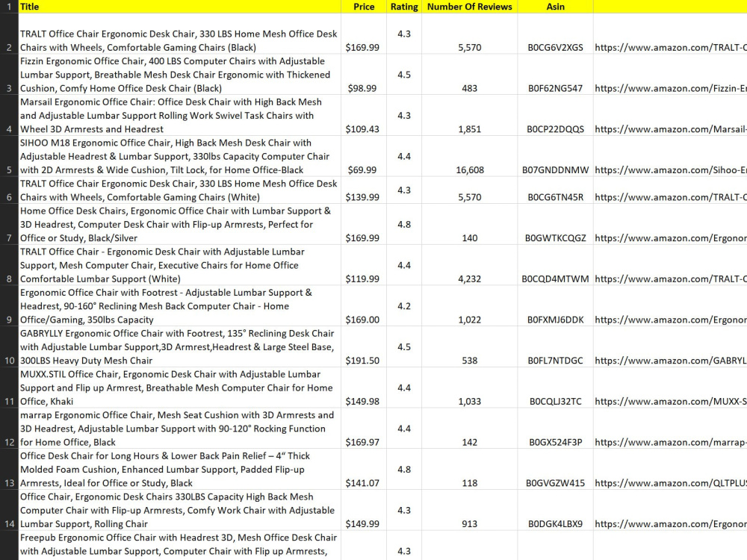
Task: Select the Title column header cell
Action: 179,7
